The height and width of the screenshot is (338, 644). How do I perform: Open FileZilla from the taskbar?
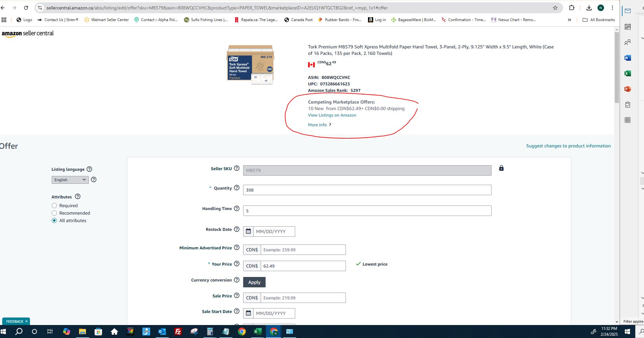(178, 332)
